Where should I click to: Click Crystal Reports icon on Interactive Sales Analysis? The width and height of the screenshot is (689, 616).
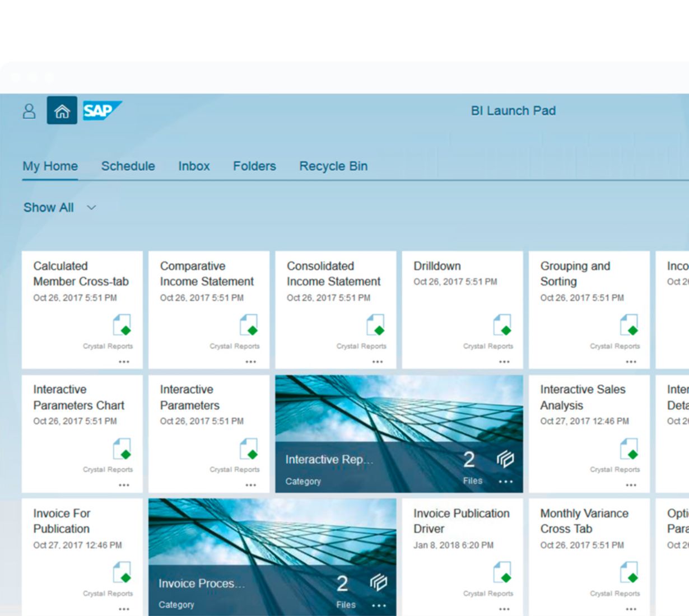(x=629, y=449)
